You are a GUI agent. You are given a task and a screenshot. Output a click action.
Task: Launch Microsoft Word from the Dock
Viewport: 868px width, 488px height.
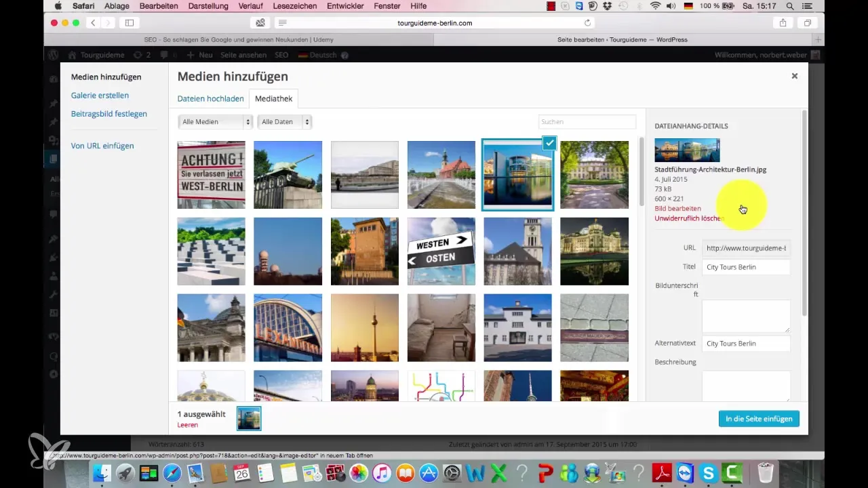[x=475, y=473]
